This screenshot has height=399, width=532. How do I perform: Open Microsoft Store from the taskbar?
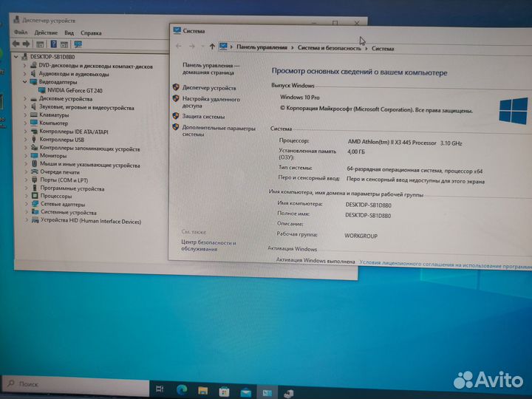tap(224, 392)
